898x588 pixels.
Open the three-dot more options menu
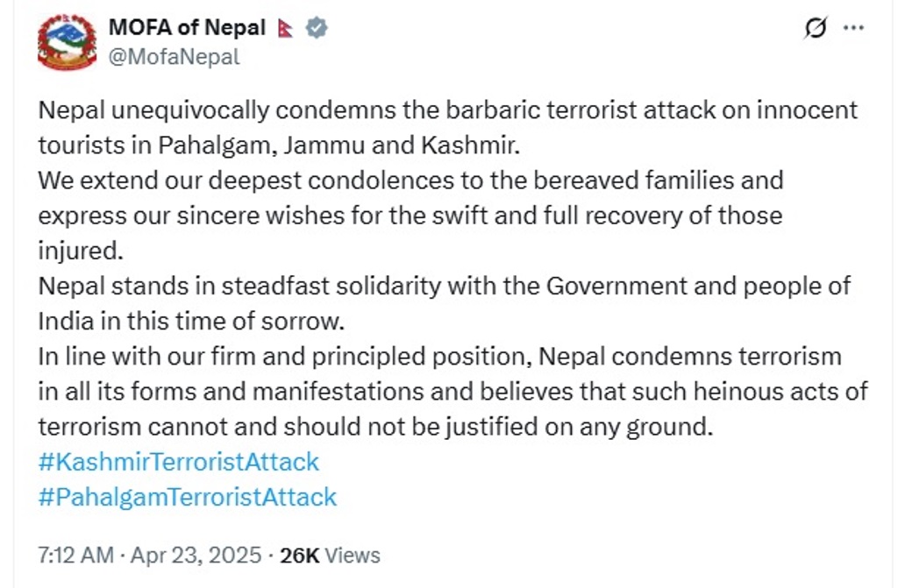853,27
